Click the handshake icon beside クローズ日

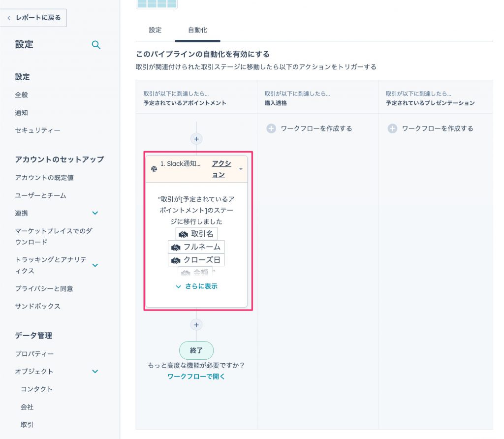click(x=176, y=260)
